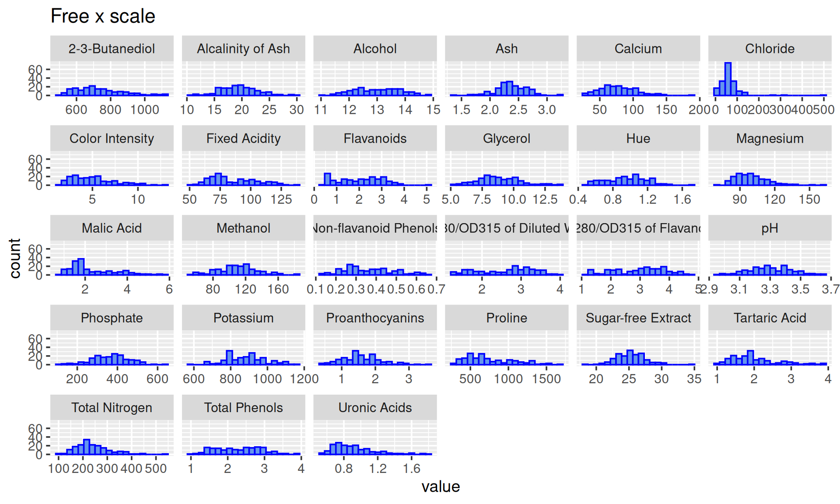Select the Total Nitrogen panel header
The width and height of the screenshot is (840, 504).
(x=112, y=407)
